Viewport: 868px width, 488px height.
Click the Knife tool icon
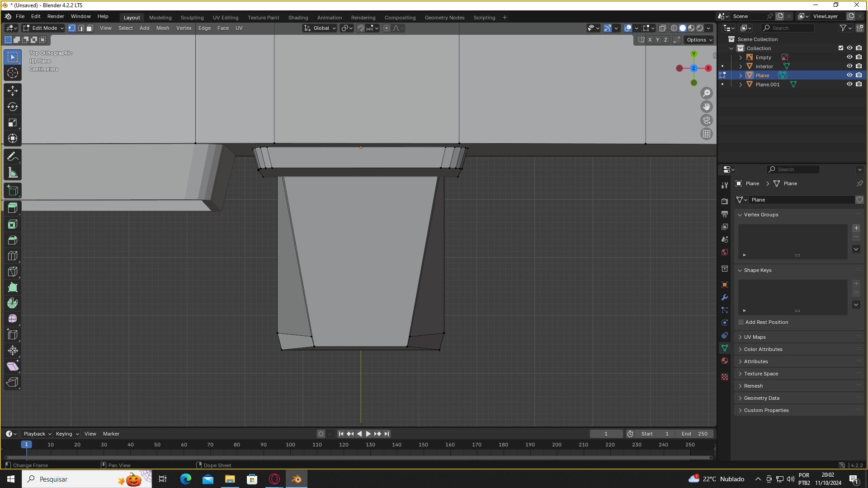click(13, 272)
